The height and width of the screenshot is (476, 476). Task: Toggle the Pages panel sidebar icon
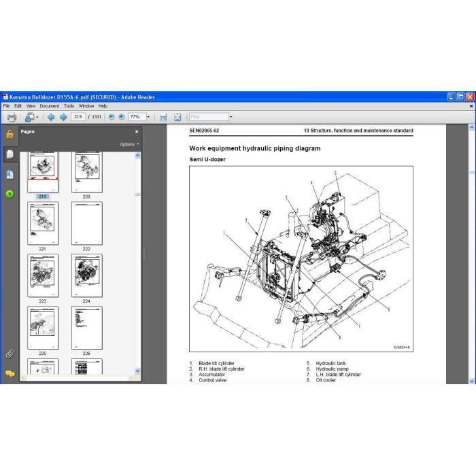pos(10,154)
